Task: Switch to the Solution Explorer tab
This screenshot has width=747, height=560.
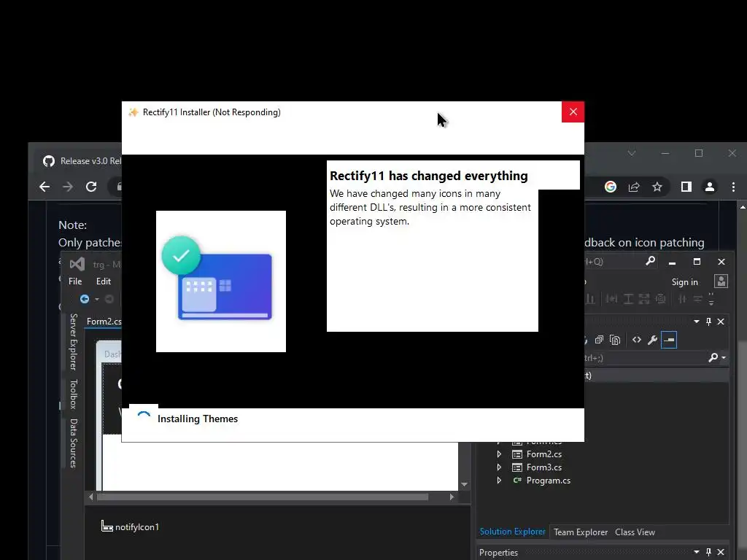Action: tap(512, 532)
